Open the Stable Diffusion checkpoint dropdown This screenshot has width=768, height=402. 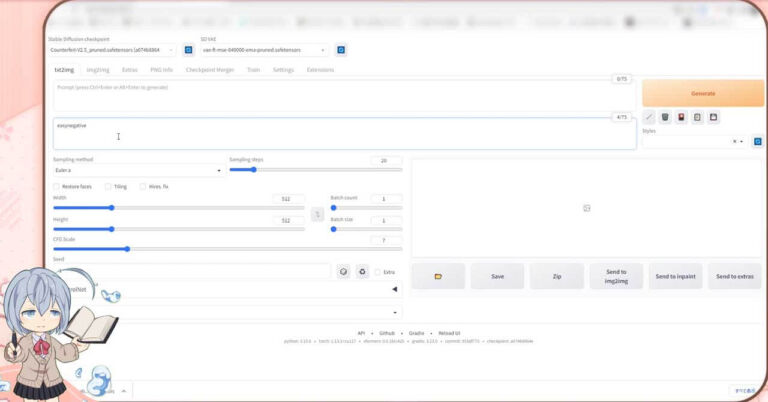click(112, 49)
